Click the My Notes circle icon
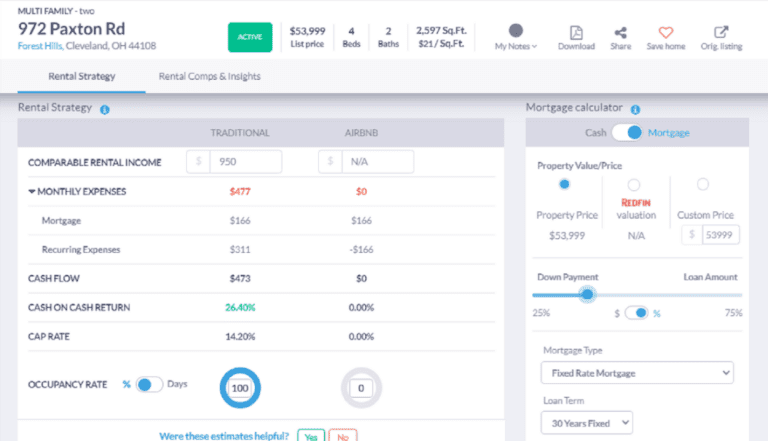768x441 pixels. coord(516,31)
